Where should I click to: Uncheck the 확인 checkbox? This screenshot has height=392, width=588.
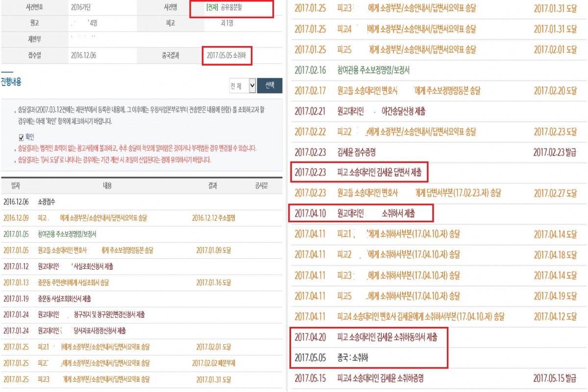tap(22, 138)
